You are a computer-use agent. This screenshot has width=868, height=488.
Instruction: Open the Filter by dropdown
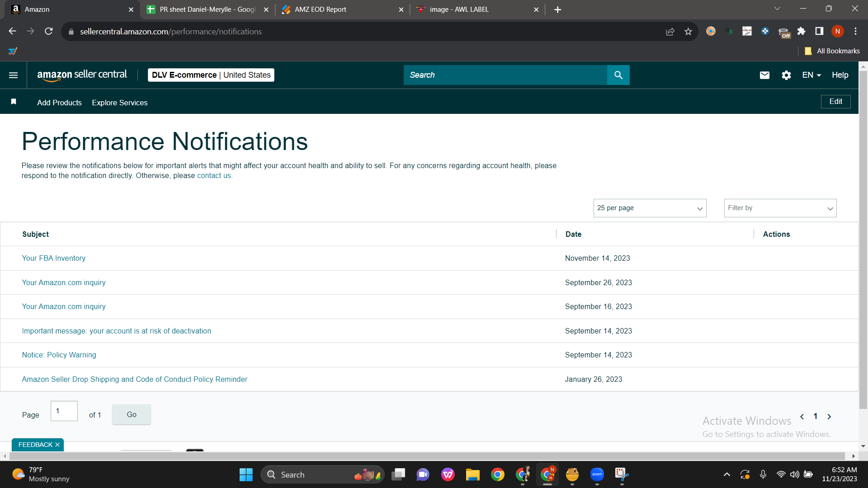780,208
